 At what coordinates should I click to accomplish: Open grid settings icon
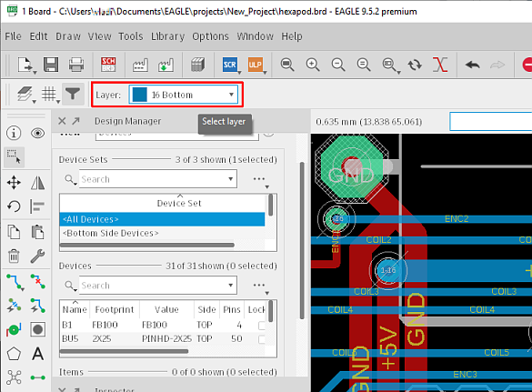(49, 94)
